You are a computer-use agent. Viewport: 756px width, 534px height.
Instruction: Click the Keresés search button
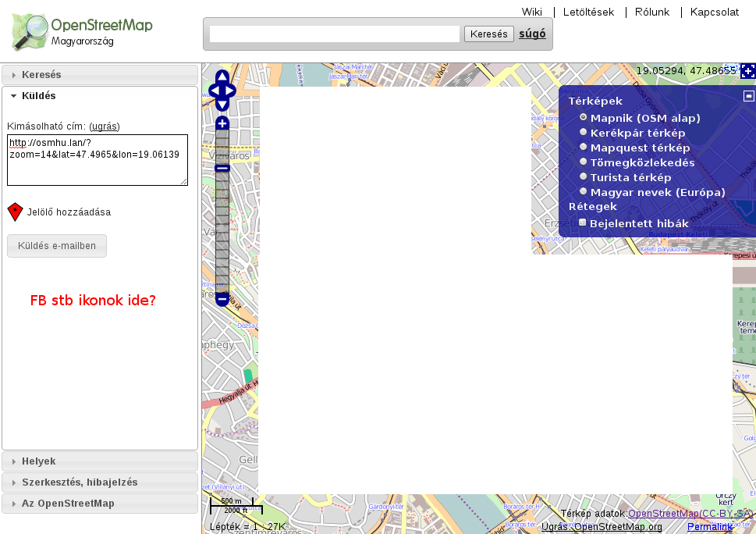[x=489, y=34]
